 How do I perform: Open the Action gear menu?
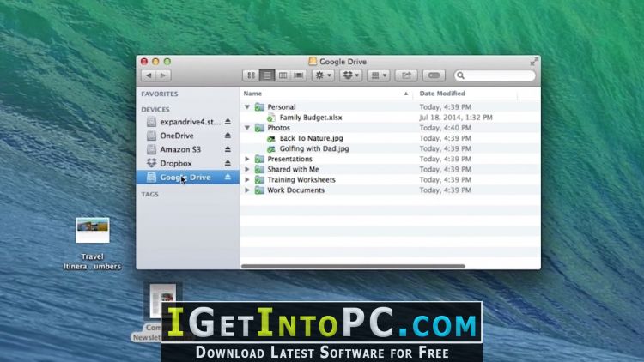click(323, 75)
